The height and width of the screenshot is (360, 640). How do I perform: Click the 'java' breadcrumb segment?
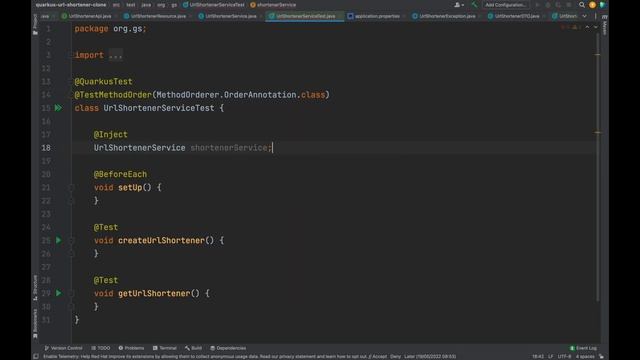pyautogui.click(x=146, y=5)
